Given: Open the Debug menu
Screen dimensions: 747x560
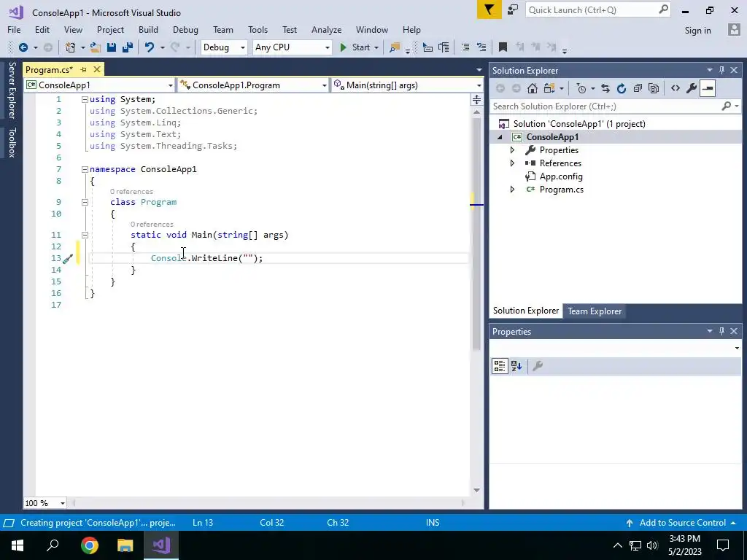Looking at the screenshot, I should [185, 29].
